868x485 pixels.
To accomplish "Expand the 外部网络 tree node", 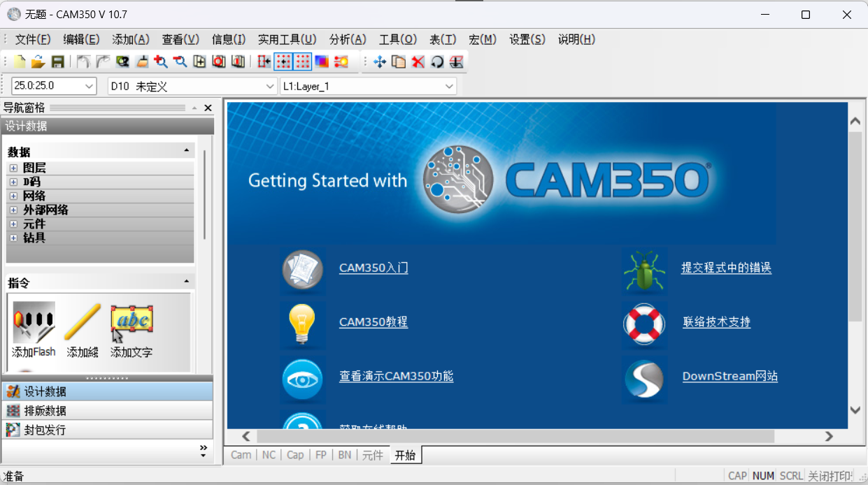I will click(x=13, y=210).
